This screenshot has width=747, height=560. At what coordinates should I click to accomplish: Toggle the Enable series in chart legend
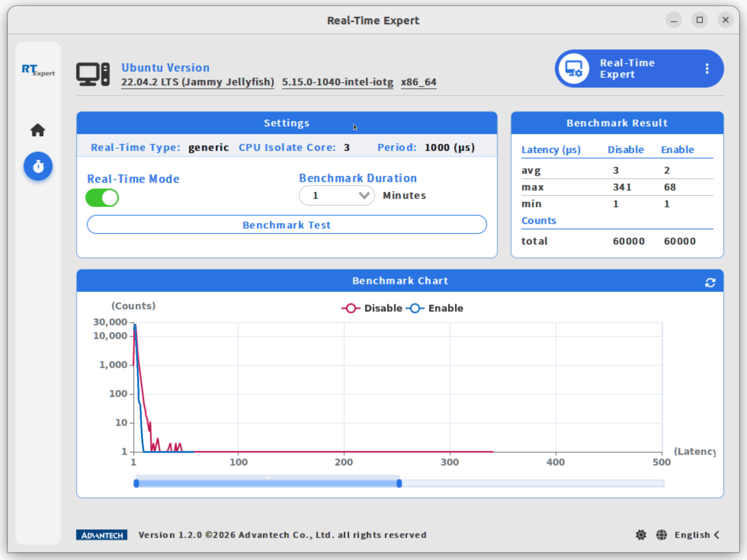coord(435,308)
